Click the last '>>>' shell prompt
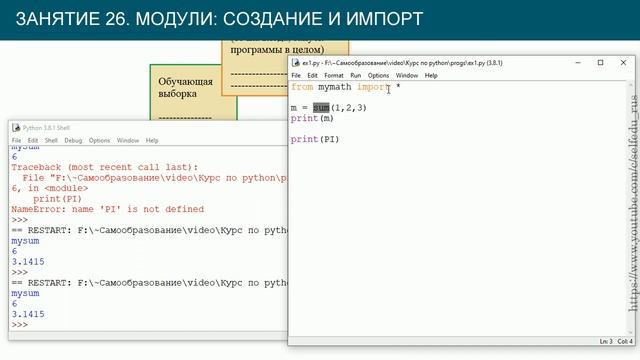The width and height of the screenshot is (640, 360). click(x=20, y=325)
